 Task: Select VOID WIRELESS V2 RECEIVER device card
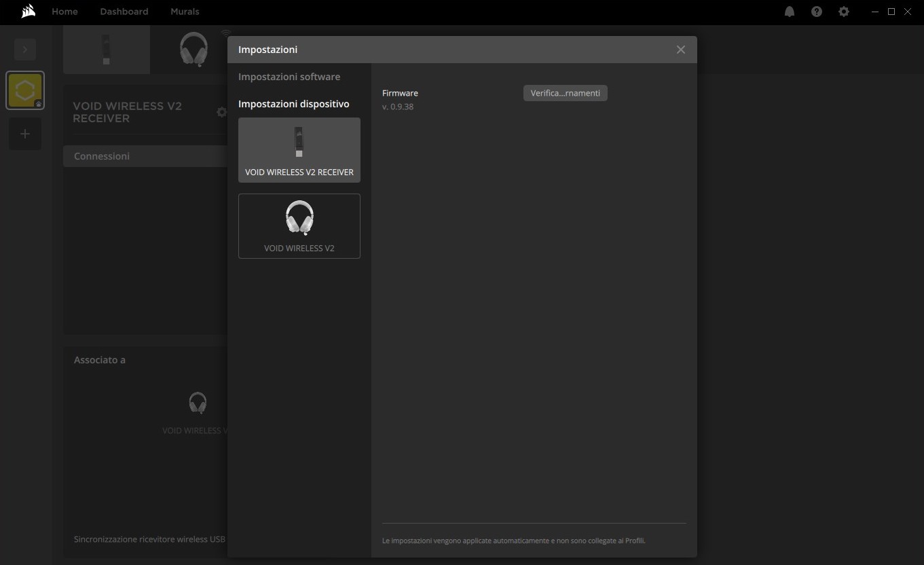tap(299, 150)
